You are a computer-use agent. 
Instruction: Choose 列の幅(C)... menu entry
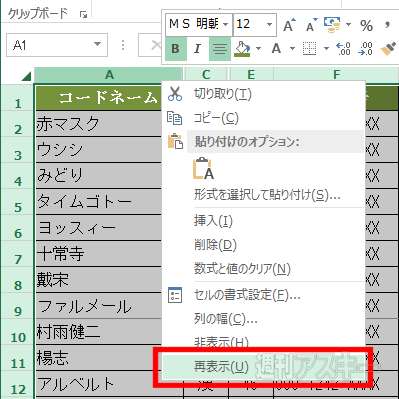(263, 319)
